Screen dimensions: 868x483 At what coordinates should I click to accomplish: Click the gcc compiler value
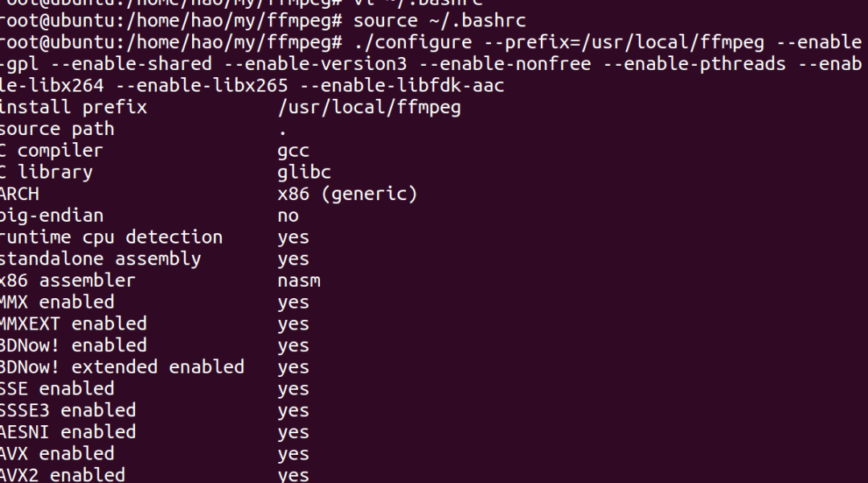coord(293,150)
